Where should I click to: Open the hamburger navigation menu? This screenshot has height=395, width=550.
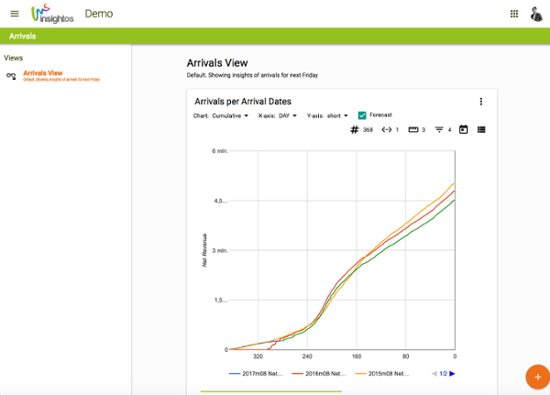click(14, 14)
